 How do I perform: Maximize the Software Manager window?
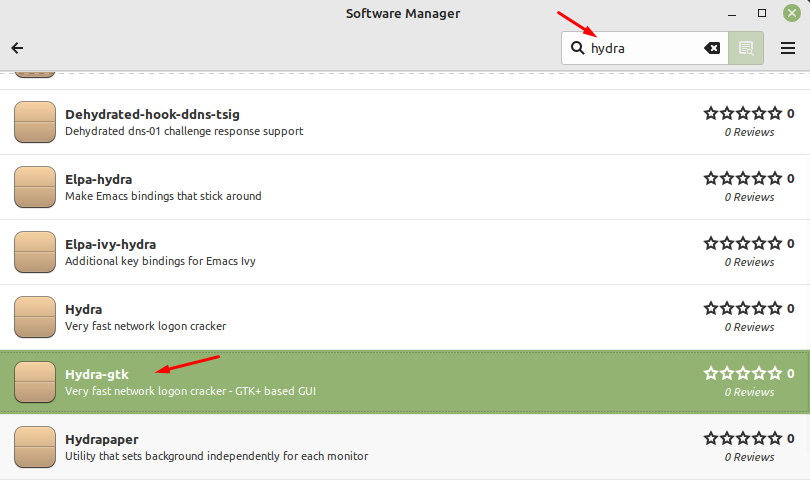pyautogui.click(x=762, y=13)
